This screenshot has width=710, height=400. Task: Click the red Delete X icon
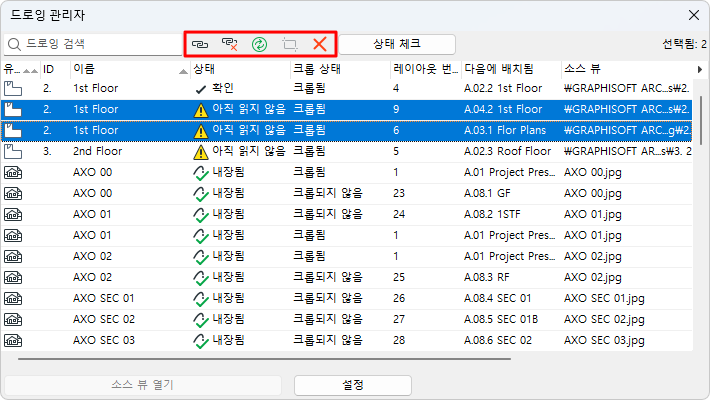(x=320, y=44)
